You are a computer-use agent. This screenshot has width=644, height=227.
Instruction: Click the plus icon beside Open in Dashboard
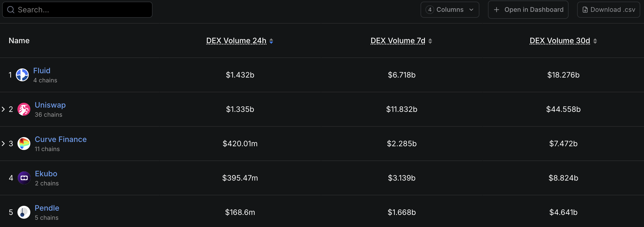tap(497, 10)
